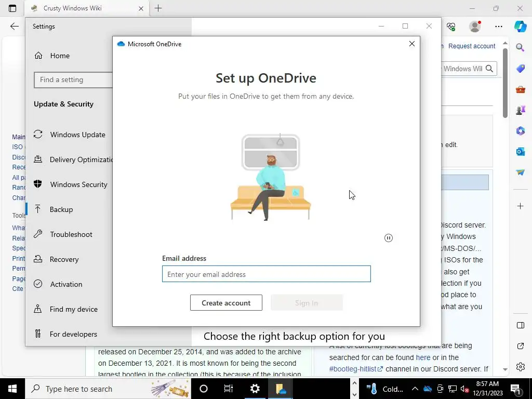Click the Home house icon in Settings
532x399 pixels.
pyautogui.click(x=38, y=55)
